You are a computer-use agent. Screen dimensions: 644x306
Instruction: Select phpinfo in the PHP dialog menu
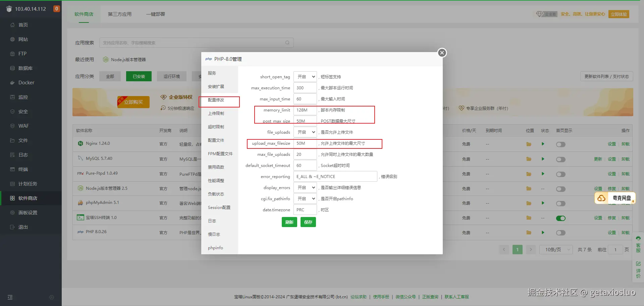220,248
